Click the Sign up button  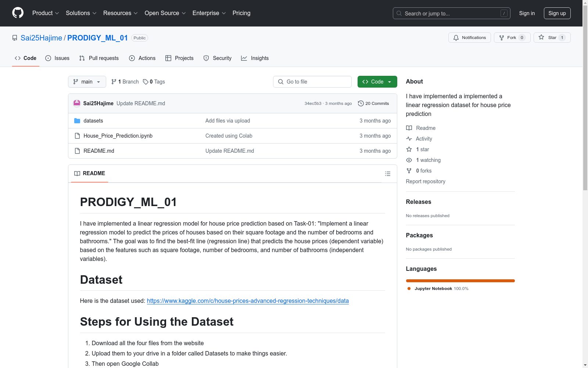(x=557, y=13)
